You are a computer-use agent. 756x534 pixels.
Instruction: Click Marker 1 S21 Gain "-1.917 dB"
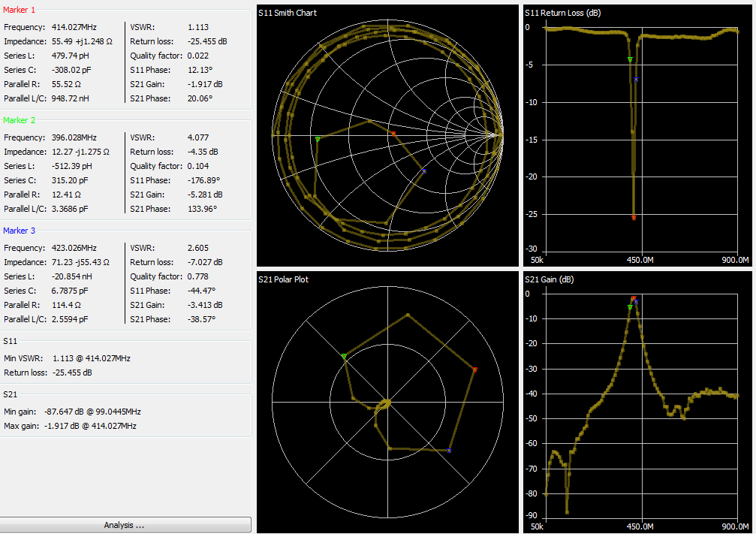pyautogui.click(x=206, y=84)
